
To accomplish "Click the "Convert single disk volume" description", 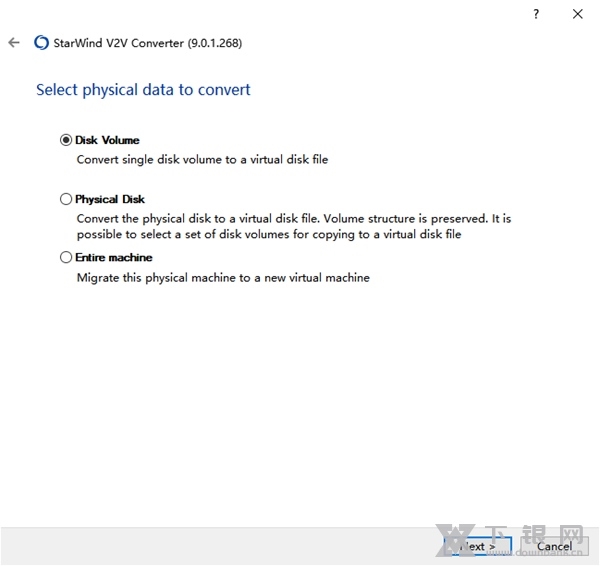I will [x=202, y=159].
